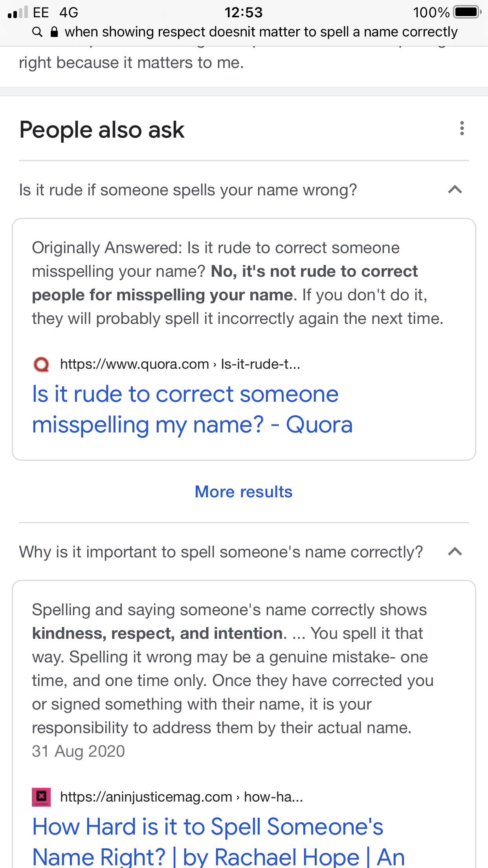Tap the quora.com URL breadcrumb
The height and width of the screenshot is (868, 488).
pyautogui.click(x=180, y=364)
